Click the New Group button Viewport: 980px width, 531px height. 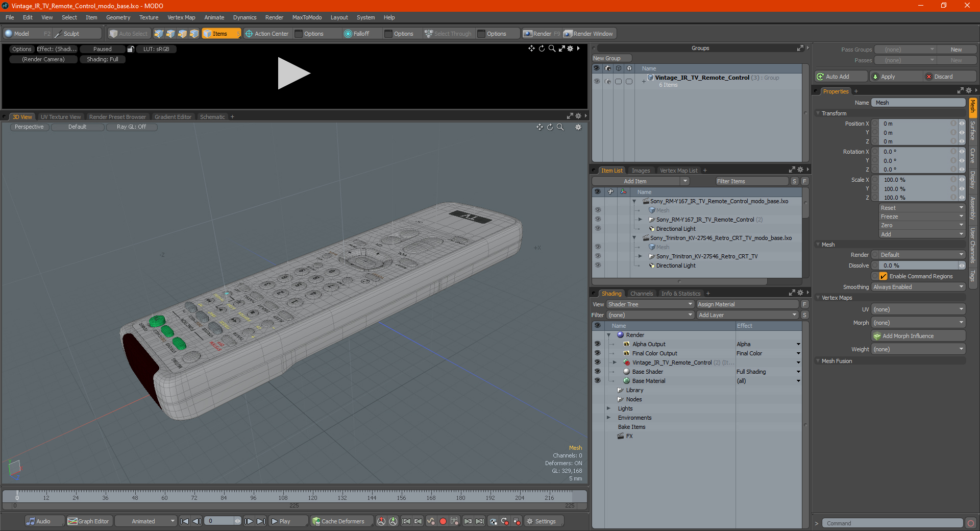pyautogui.click(x=611, y=58)
